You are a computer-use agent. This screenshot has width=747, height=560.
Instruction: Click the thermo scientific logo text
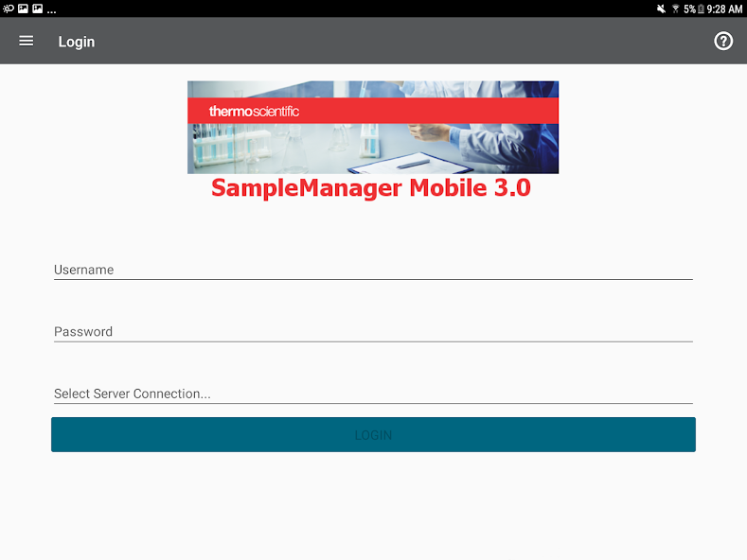[x=254, y=112]
